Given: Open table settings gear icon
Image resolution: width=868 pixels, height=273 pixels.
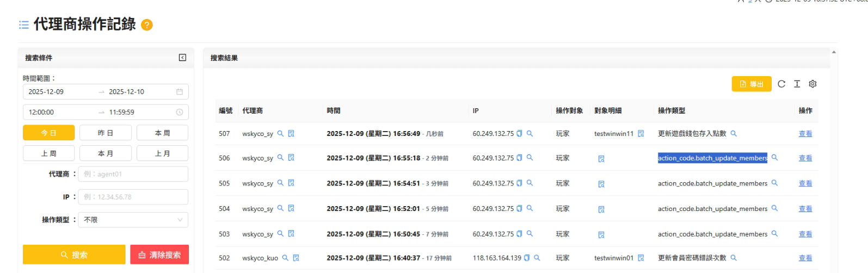Looking at the screenshot, I should pyautogui.click(x=812, y=84).
